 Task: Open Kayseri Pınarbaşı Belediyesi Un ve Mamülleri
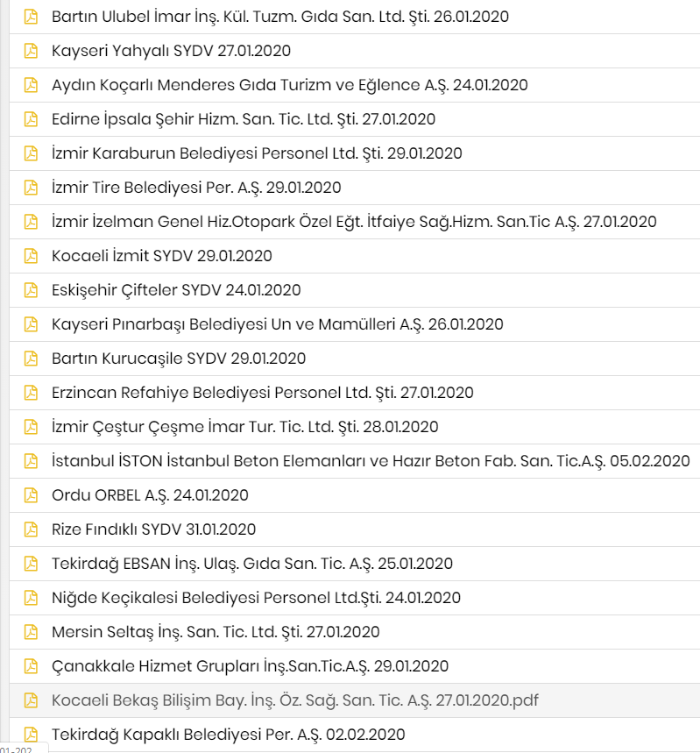point(278,324)
